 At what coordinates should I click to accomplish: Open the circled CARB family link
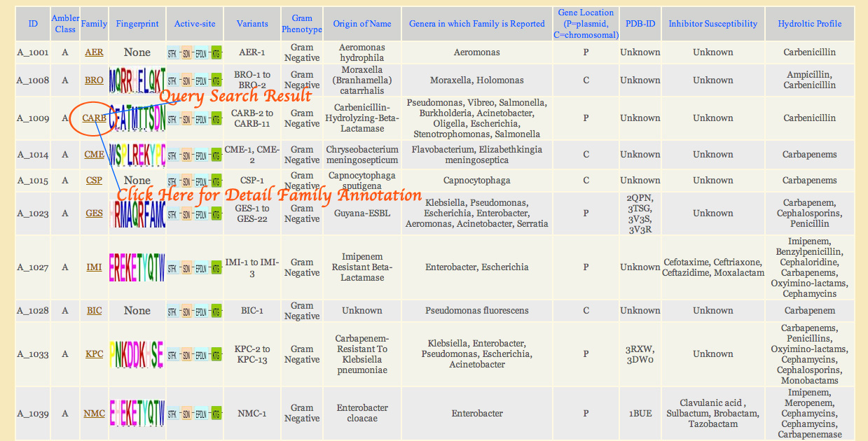click(x=94, y=118)
